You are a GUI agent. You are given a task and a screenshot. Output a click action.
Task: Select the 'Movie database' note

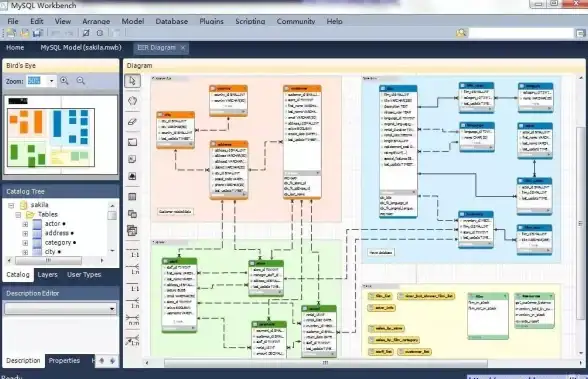click(x=381, y=253)
